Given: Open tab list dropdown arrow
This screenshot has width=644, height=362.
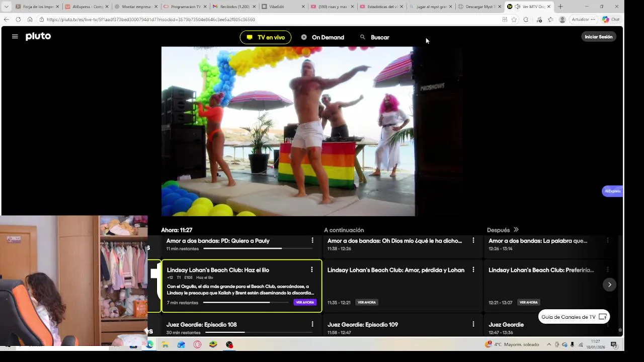Looking at the screenshot, I should [x=6, y=7].
